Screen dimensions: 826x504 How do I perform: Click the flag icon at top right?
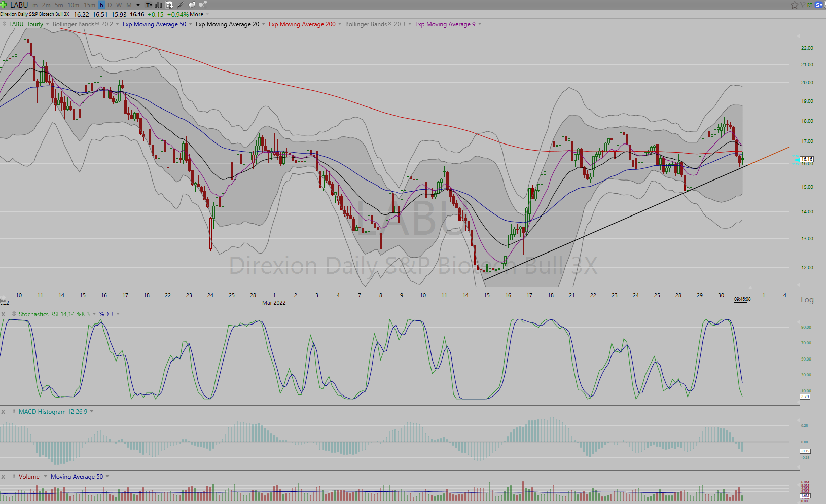(803, 5)
